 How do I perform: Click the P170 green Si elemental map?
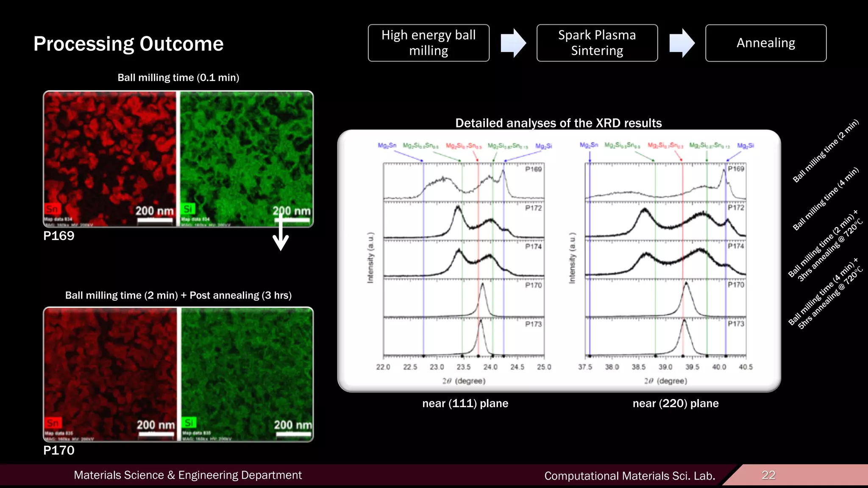tap(247, 369)
